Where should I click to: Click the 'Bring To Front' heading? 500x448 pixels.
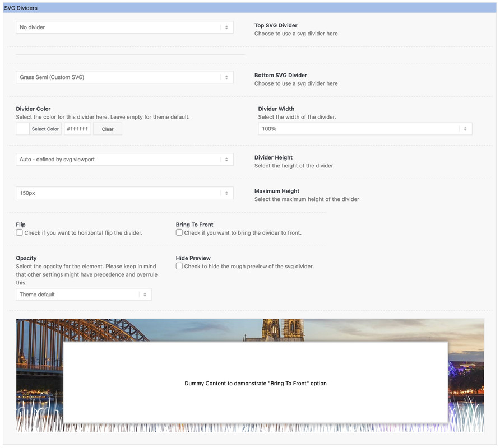click(195, 225)
